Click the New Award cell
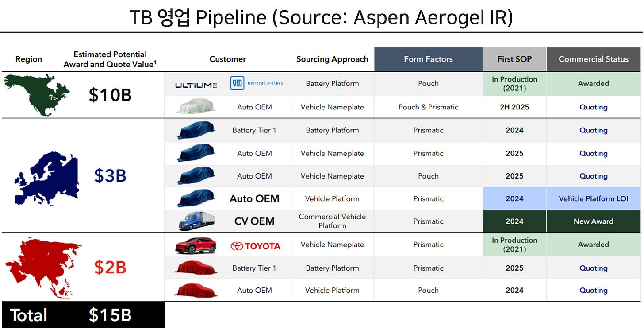Viewport: 644px width, 330px height. pos(594,221)
